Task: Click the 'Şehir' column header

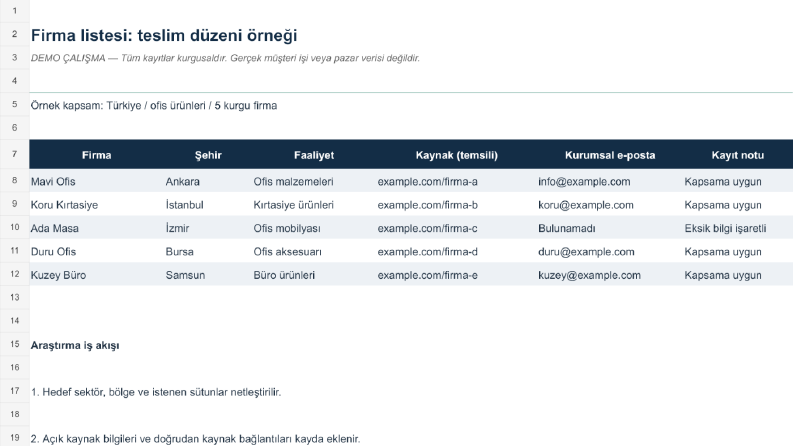Action: point(208,155)
